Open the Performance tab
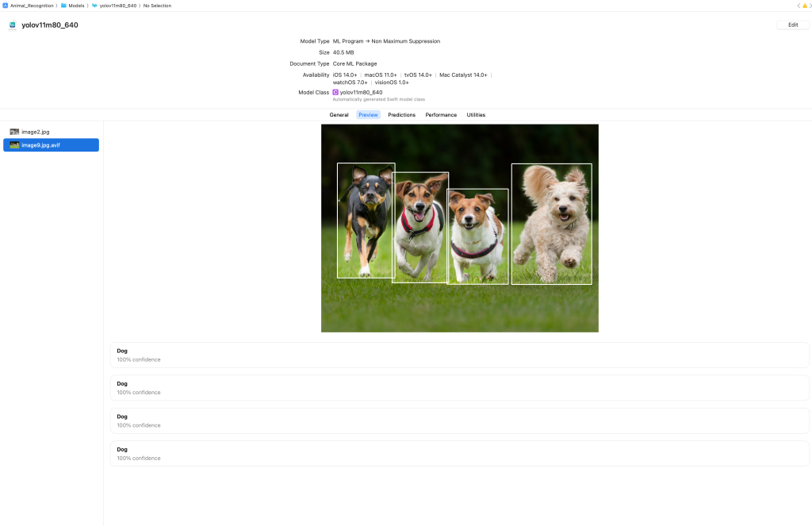The image size is (812, 526). pyautogui.click(x=441, y=115)
